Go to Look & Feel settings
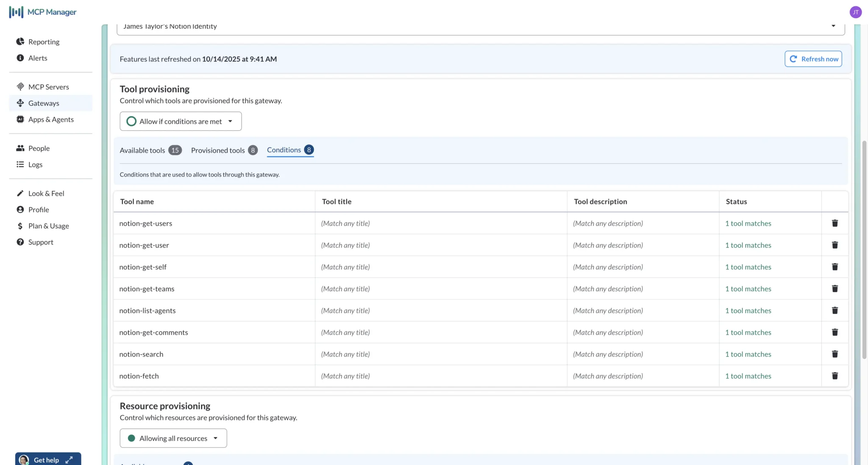Screen dimensions: 868x465 46,193
